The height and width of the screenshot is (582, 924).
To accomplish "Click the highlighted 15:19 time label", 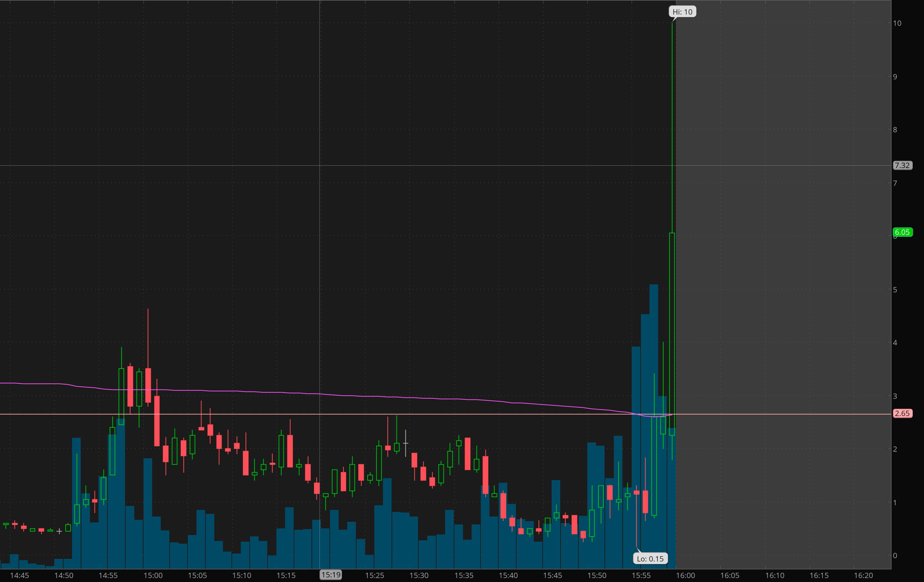I will (x=331, y=575).
